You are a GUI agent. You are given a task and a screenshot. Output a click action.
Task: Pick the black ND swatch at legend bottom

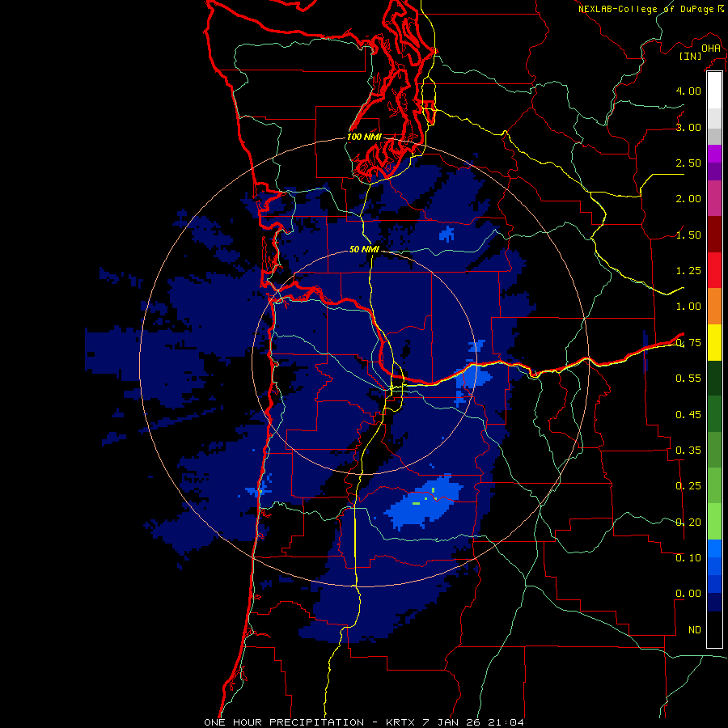[714, 629]
